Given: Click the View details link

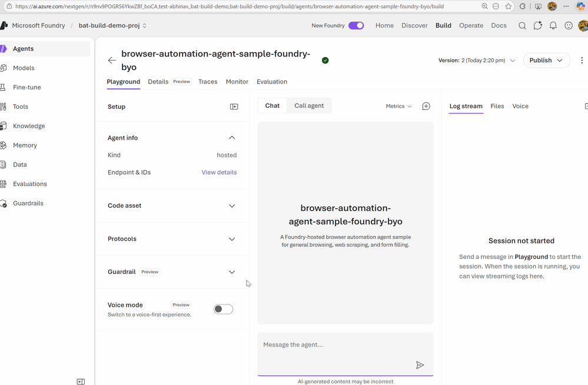Looking at the screenshot, I should [x=219, y=172].
